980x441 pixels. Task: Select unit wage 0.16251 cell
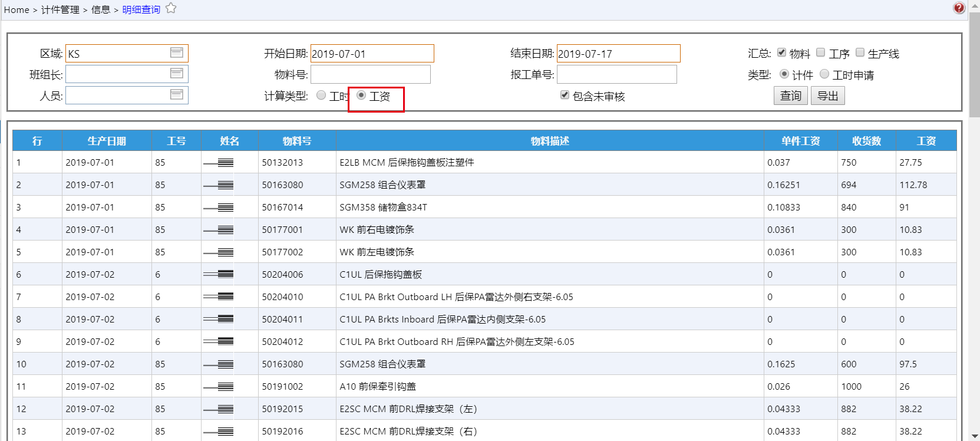click(801, 185)
